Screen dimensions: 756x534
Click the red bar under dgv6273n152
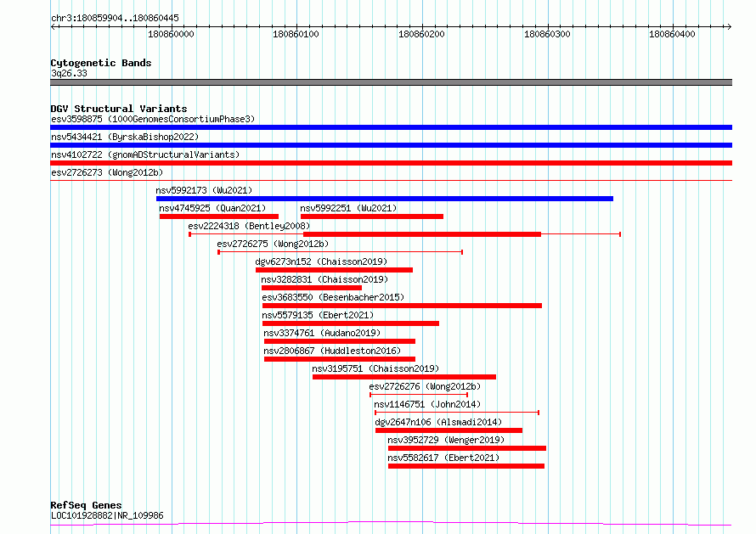(334, 270)
